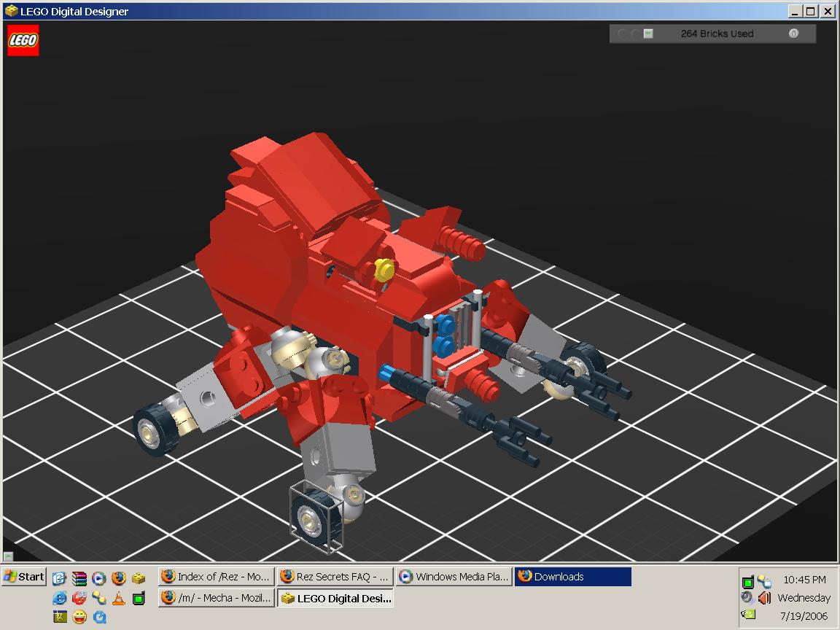Click the LEGO logo in the corner
Screen dimensions: 840x630
tap(23, 41)
